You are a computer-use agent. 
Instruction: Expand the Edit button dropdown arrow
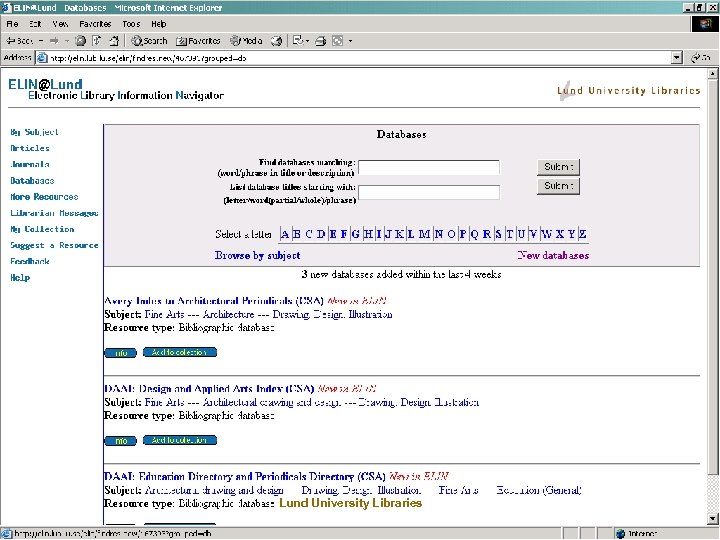[351, 41]
